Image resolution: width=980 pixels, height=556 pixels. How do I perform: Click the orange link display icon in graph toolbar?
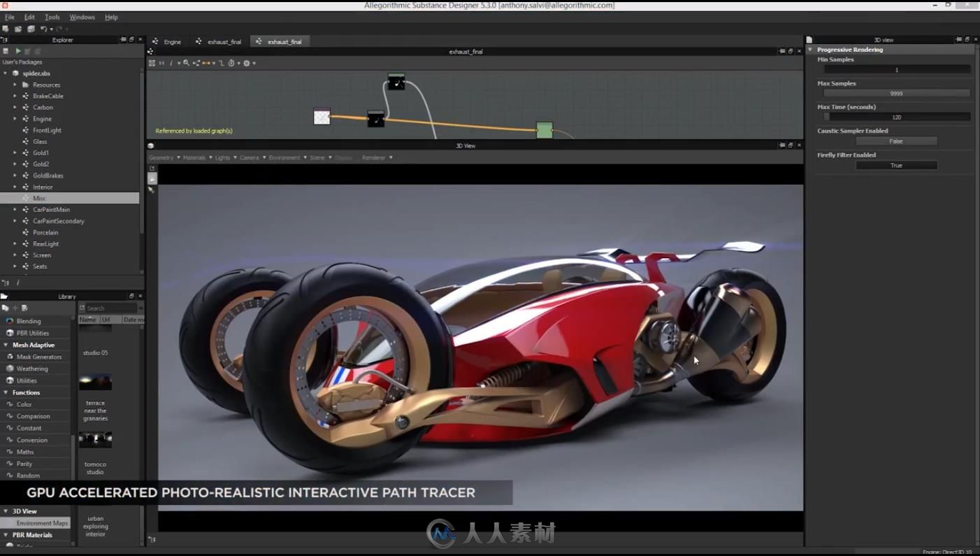(206, 63)
